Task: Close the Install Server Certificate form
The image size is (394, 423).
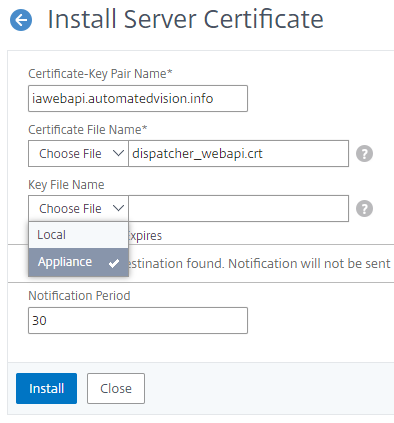Action: pos(116,388)
